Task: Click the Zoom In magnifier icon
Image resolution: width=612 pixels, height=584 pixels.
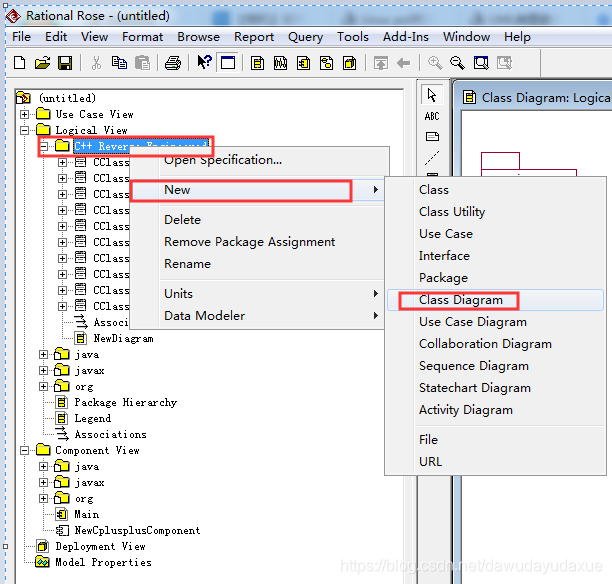Action: coord(435,63)
